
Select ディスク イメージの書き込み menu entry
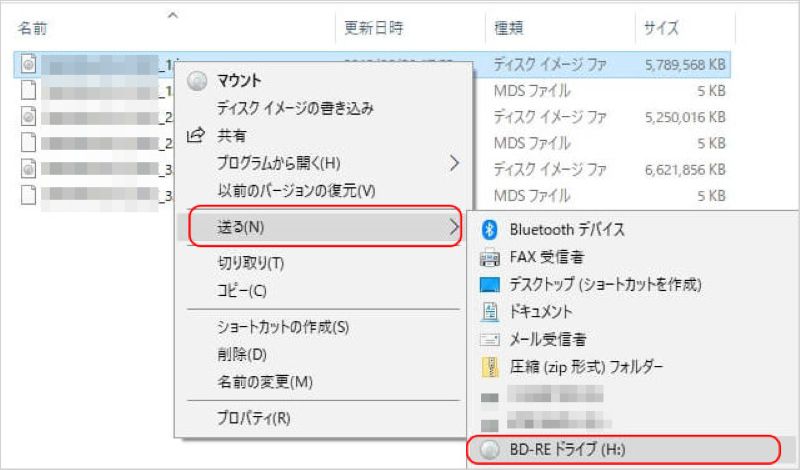(x=295, y=108)
